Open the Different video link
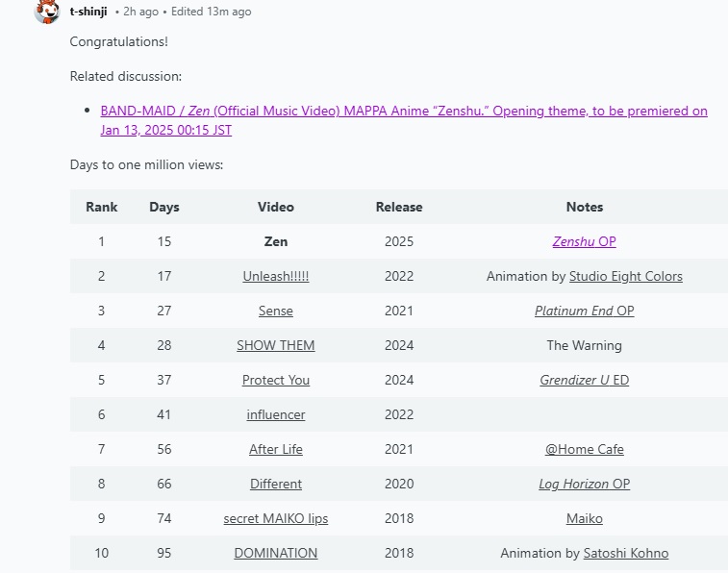This screenshot has height=573, width=728. [276, 484]
